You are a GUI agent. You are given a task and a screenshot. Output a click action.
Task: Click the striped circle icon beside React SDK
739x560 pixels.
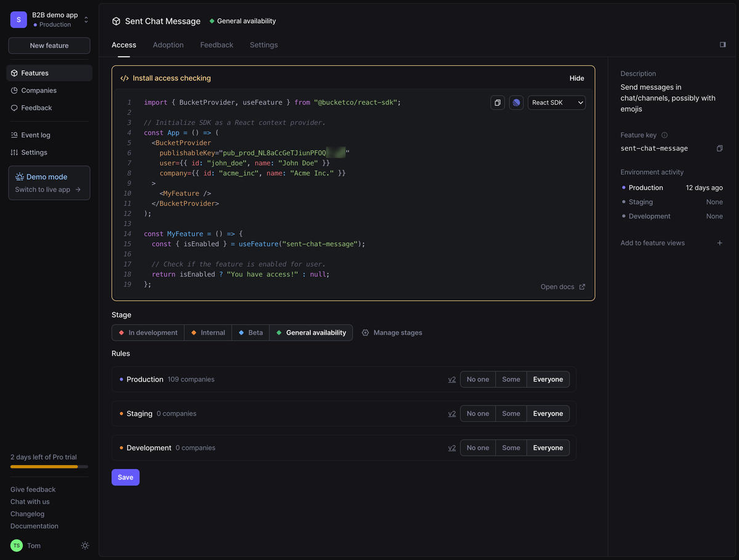[x=517, y=103]
